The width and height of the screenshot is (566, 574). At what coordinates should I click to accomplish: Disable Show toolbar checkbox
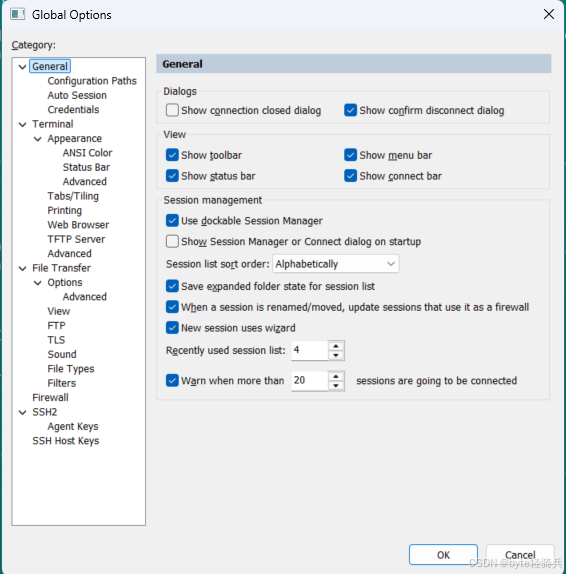tap(172, 155)
